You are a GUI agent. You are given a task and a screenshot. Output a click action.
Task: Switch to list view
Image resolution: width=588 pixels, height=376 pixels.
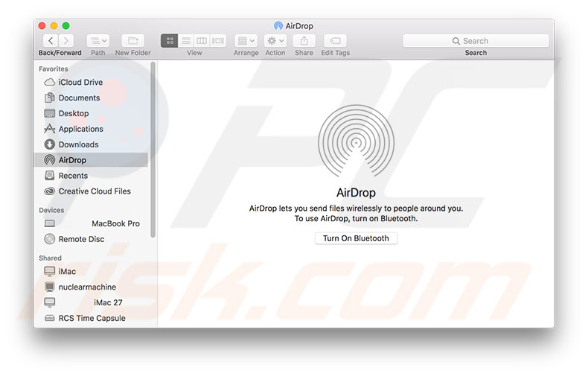pos(185,40)
